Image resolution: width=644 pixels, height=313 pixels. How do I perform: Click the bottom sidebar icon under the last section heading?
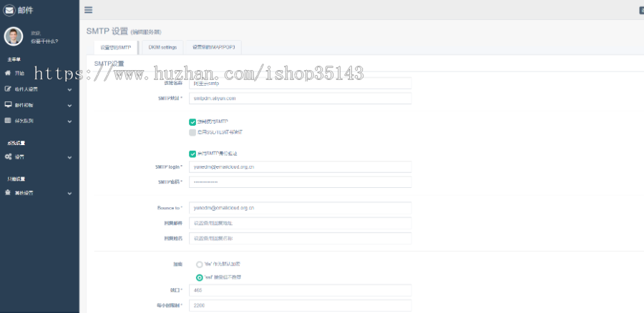point(8,193)
